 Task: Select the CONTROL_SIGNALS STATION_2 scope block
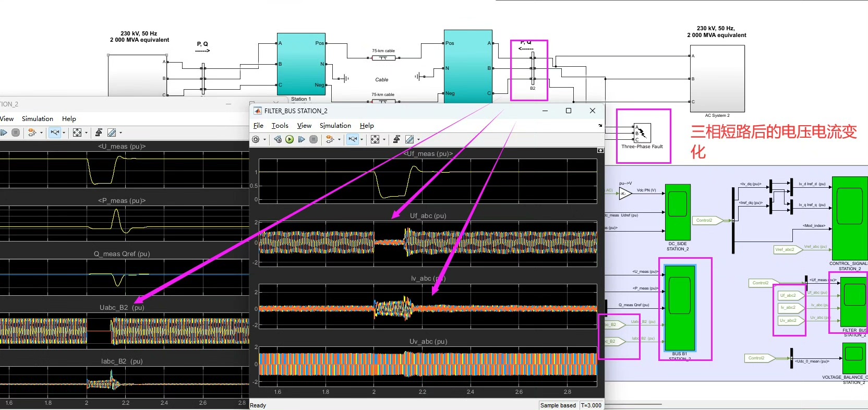849,218
